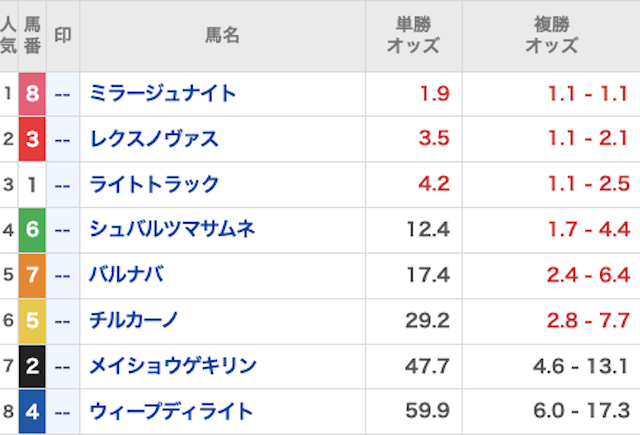640x435 pixels.
Task: Click the メイショウゲキリン horse name
Action: coord(170,366)
